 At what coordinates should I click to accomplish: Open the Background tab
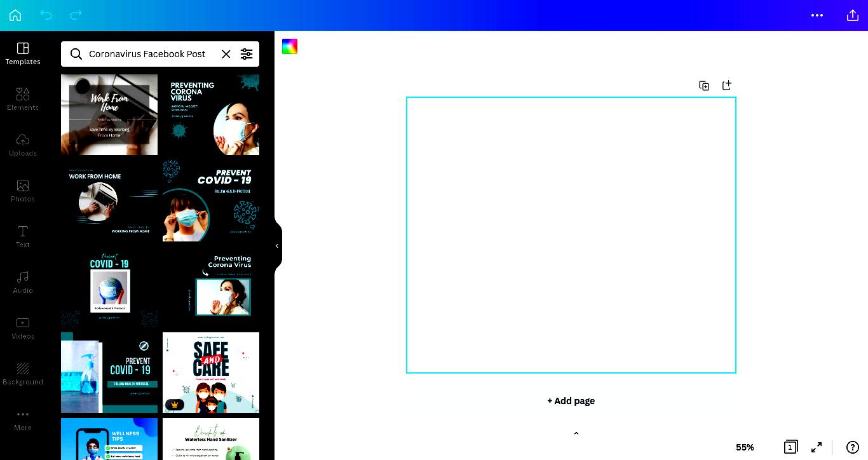tap(23, 374)
